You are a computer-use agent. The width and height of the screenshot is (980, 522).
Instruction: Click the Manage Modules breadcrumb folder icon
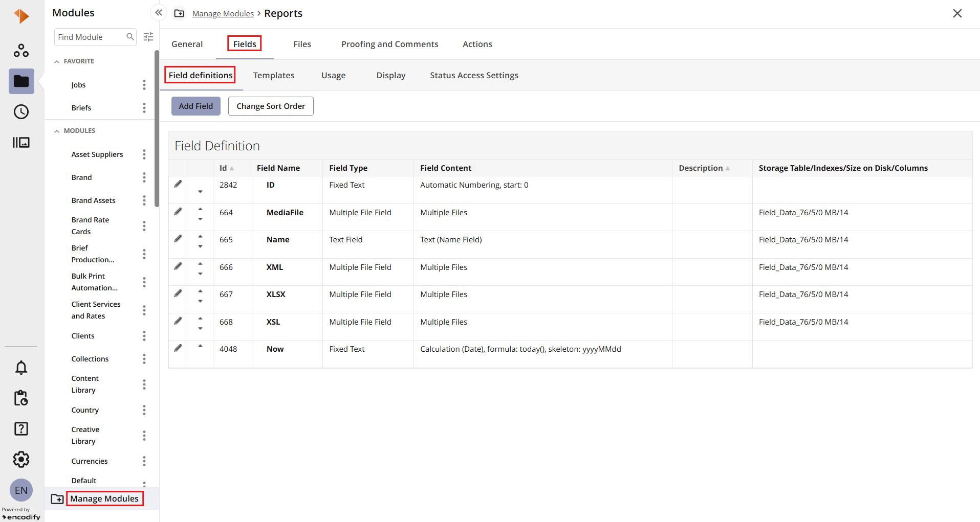point(179,13)
